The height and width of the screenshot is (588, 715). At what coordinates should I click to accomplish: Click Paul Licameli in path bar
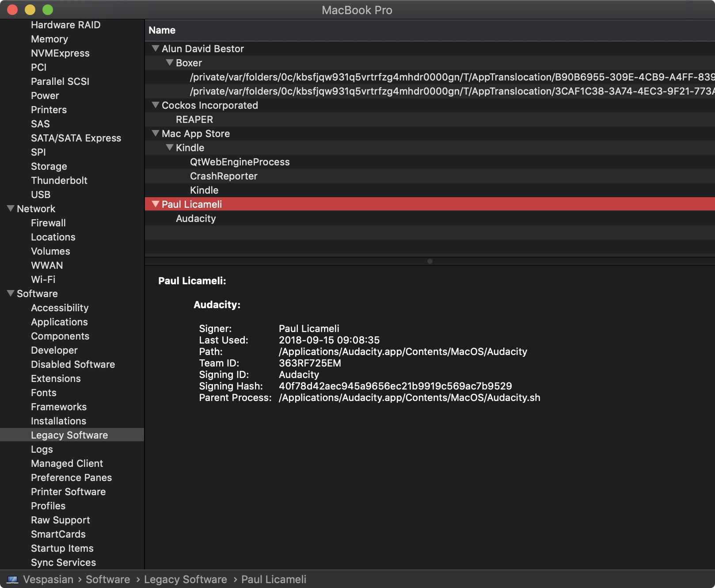pyautogui.click(x=274, y=579)
